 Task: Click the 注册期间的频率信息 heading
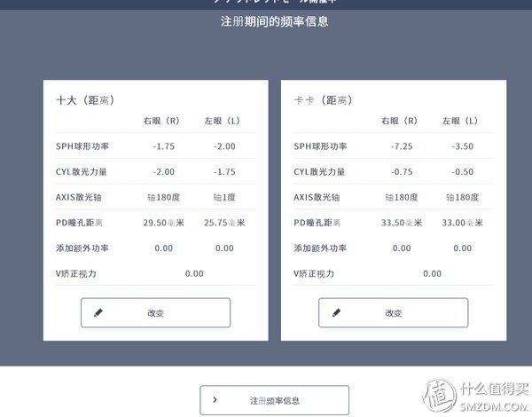275,21
